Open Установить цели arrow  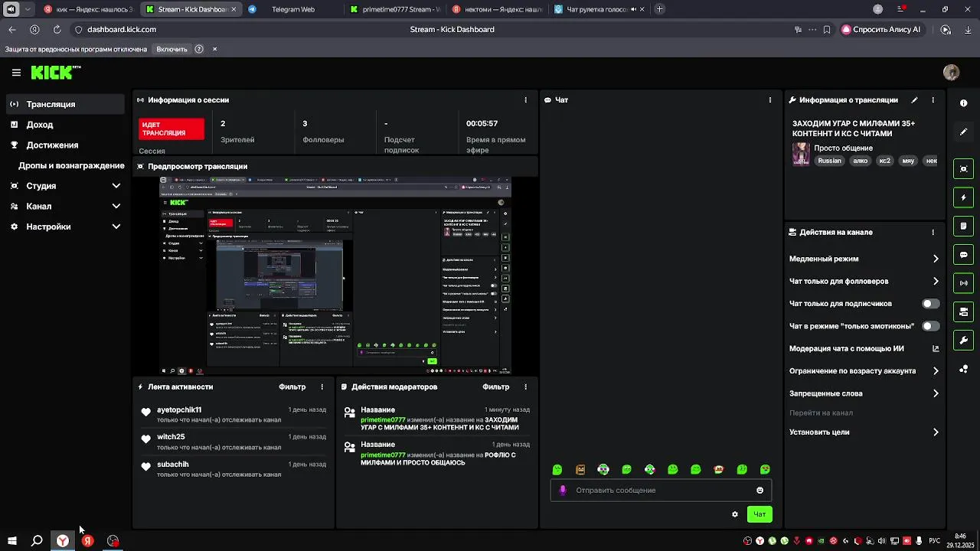coord(936,432)
